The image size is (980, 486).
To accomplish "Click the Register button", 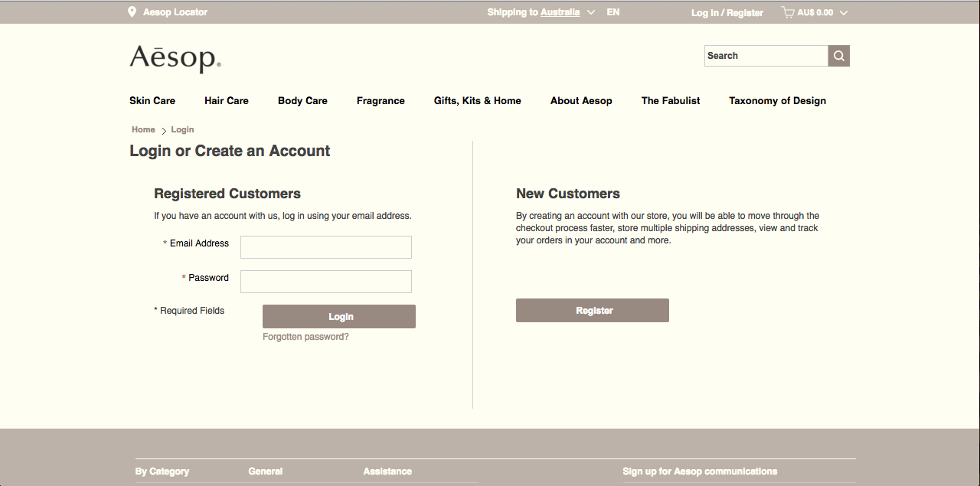I will pyautogui.click(x=593, y=311).
